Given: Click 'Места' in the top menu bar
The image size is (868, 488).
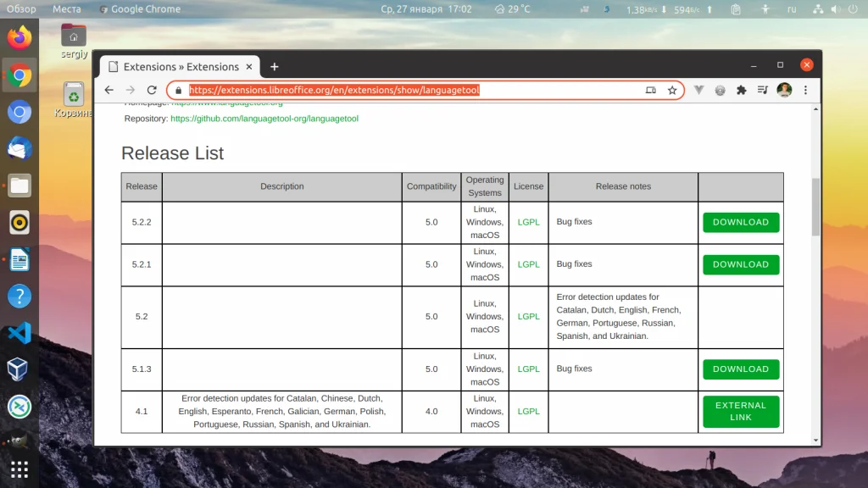Looking at the screenshot, I should tap(67, 9).
